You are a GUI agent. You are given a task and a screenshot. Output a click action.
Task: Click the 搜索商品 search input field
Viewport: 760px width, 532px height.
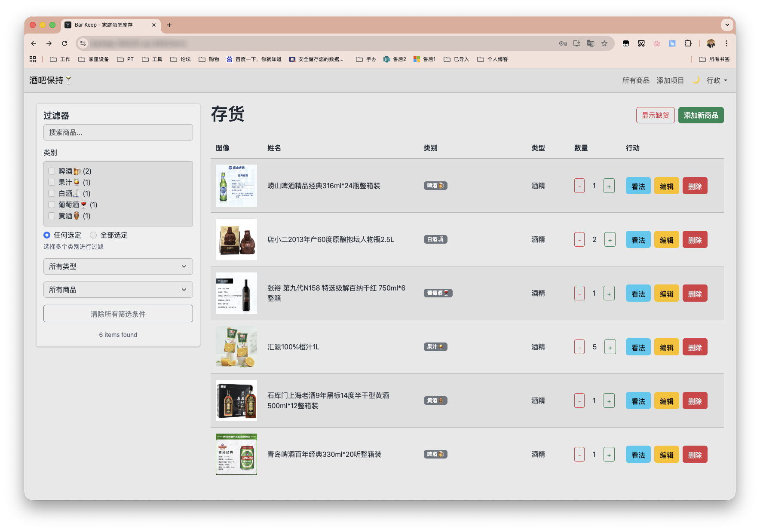tap(118, 132)
